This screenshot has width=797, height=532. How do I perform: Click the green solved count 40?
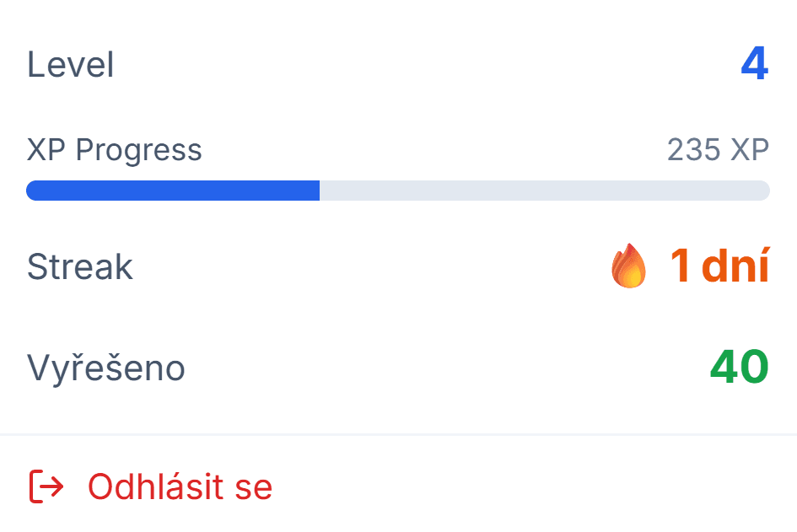point(739,368)
